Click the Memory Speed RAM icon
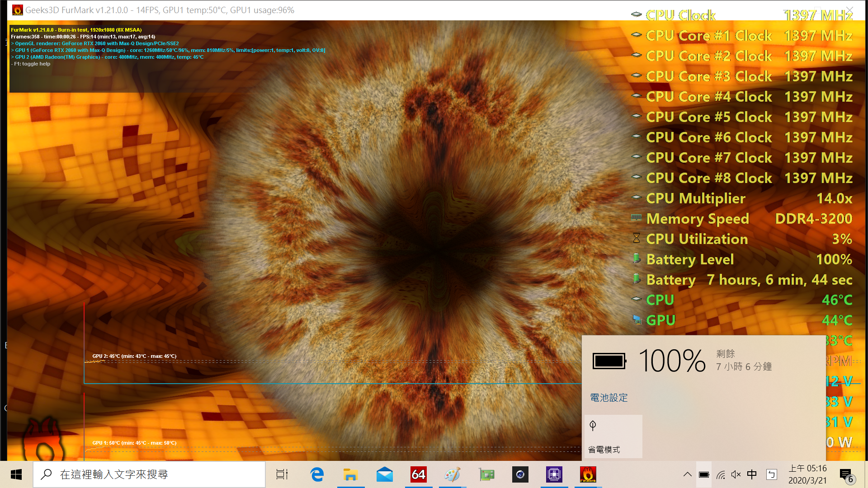Image resolution: width=868 pixels, height=488 pixels. tap(636, 218)
